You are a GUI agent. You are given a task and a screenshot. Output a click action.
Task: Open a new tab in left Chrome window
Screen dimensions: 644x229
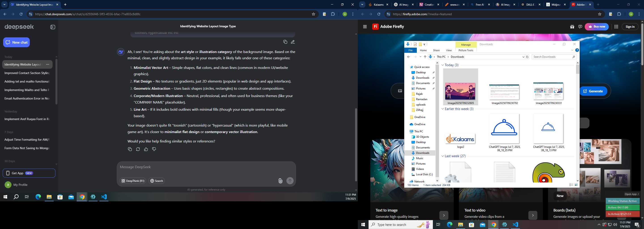pos(65,4)
